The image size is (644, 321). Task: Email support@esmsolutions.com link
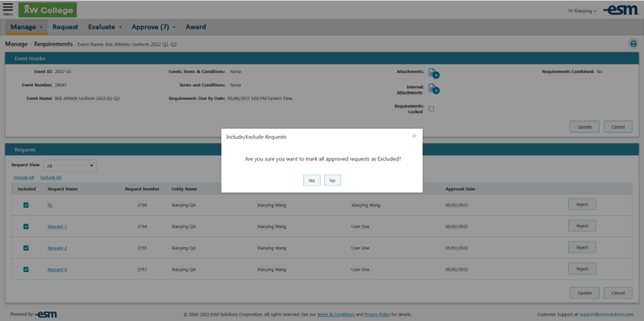[607, 314]
